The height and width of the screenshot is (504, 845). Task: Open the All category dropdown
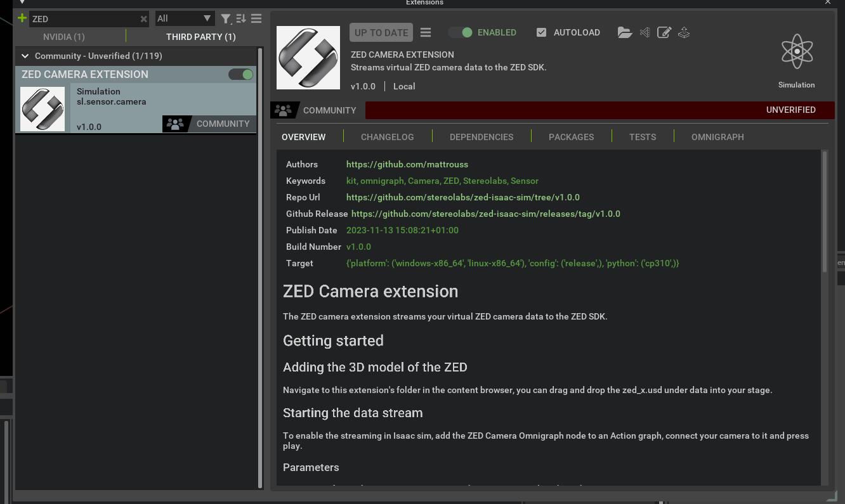185,19
